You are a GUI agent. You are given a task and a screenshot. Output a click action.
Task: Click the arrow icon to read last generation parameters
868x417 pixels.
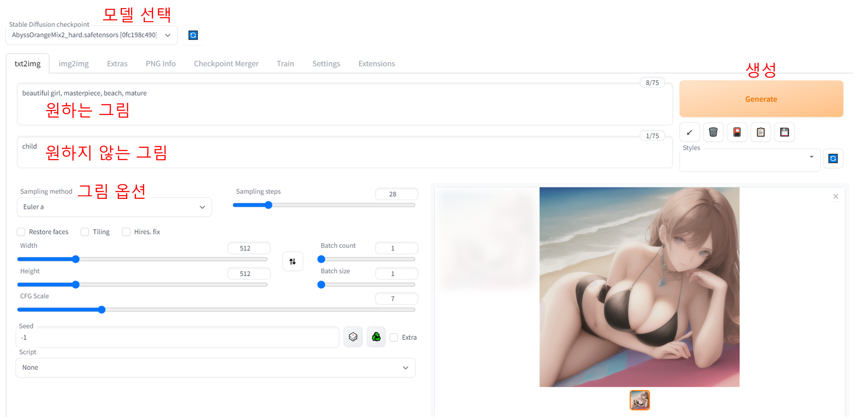689,132
